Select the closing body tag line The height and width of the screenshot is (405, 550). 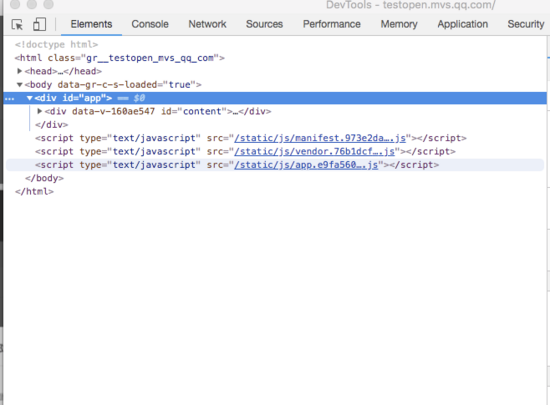tap(44, 178)
